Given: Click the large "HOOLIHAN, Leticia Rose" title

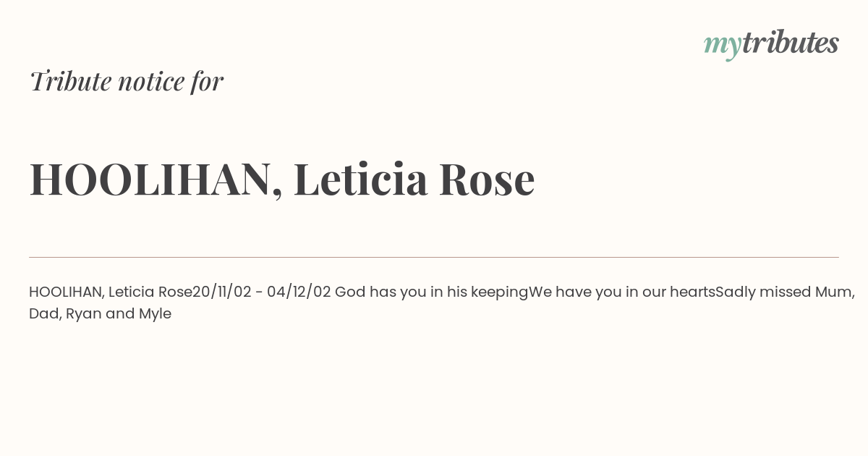Looking at the screenshot, I should (282, 180).
